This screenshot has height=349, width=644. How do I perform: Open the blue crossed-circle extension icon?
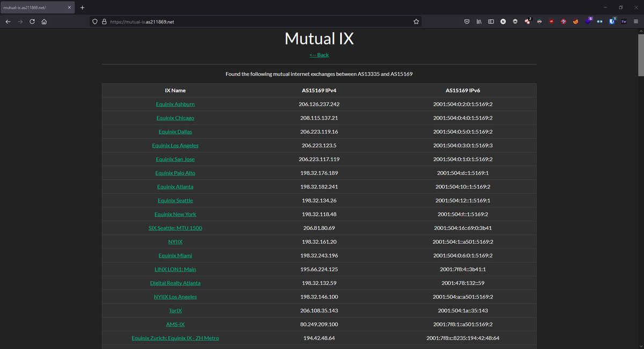[563, 22]
